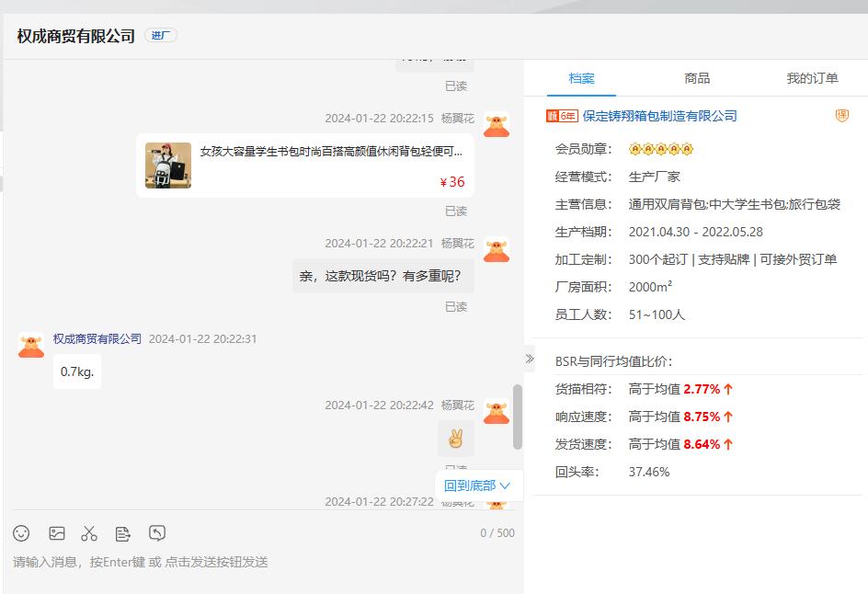Open the chat history icon
This screenshot has width=868, height=594.
157,533
